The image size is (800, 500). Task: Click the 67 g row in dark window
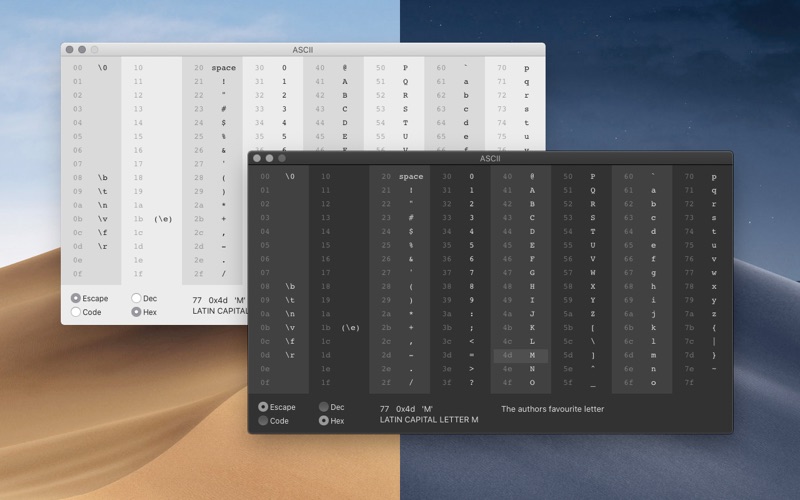tap(642, 272)
